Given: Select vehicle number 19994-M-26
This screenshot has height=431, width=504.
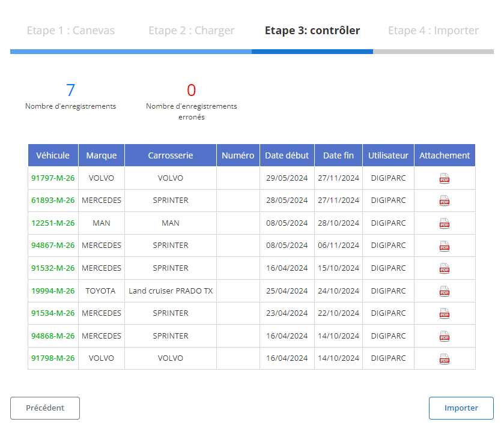Looking at the screenshot, I should 53,291.
